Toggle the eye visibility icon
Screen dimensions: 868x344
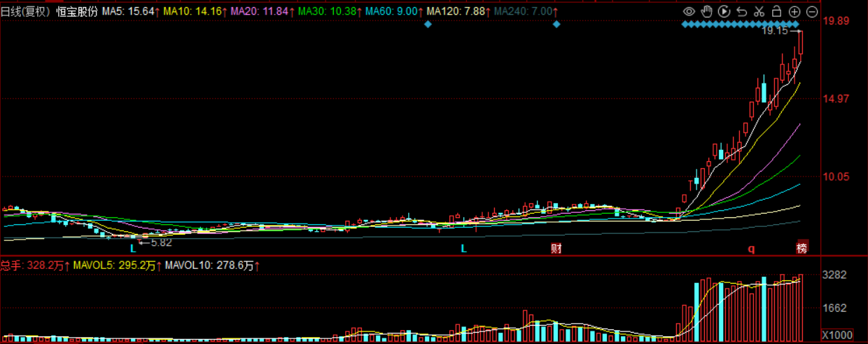(689, 11)
